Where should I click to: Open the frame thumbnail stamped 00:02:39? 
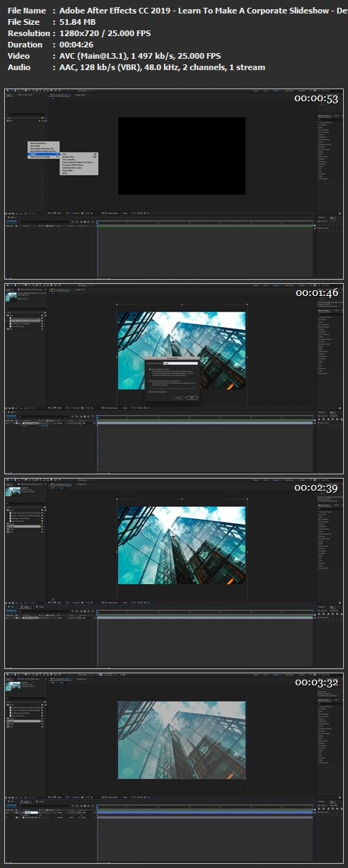click(174, 572)
